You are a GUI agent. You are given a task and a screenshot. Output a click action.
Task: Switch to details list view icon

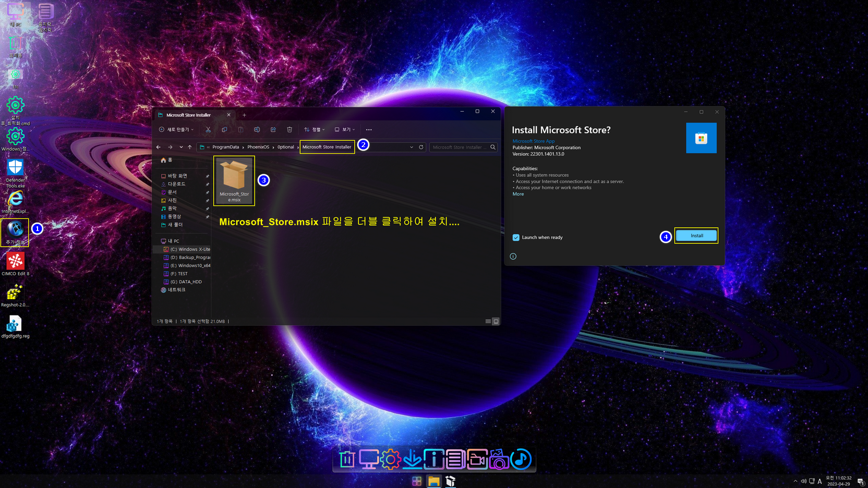pyautogui.click(x=488, y=321)
